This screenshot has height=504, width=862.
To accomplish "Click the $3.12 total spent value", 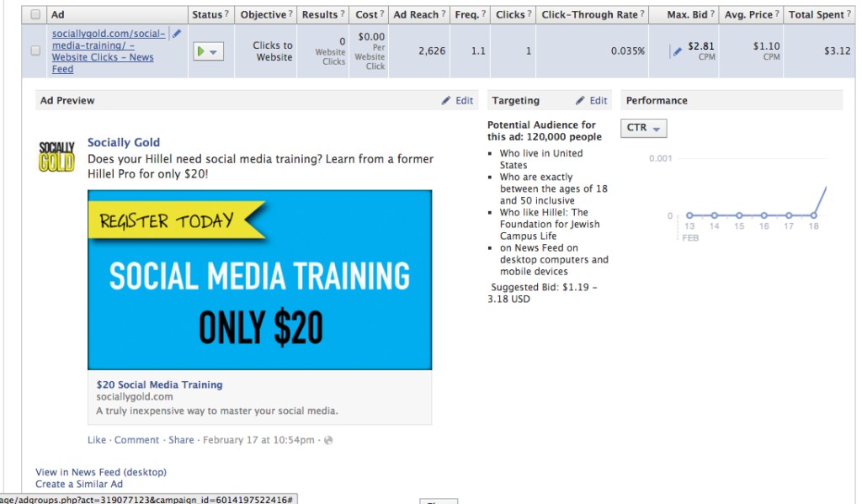I will pos(838,51).
